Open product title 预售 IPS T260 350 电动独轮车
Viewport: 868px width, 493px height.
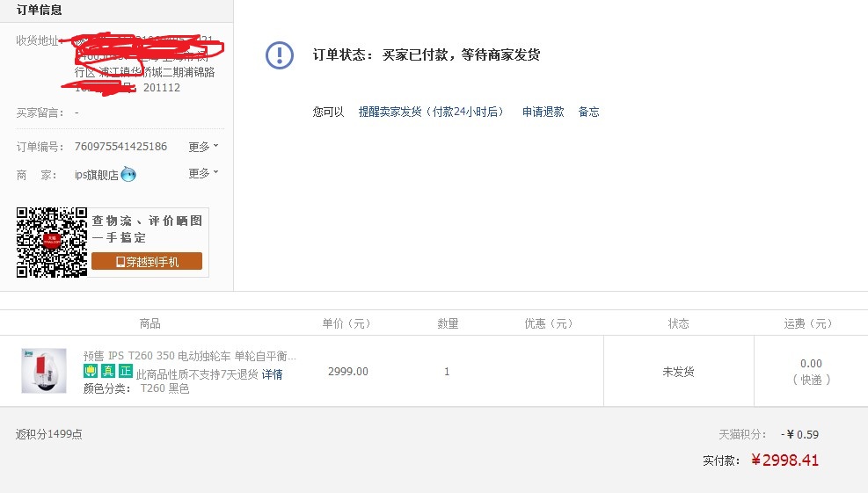coord(189,355)
